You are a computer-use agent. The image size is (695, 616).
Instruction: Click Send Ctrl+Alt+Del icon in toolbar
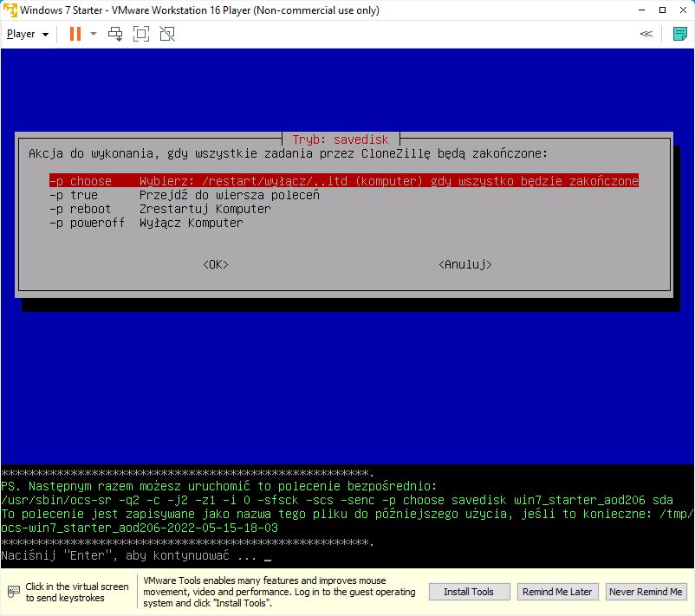point(115,34)
